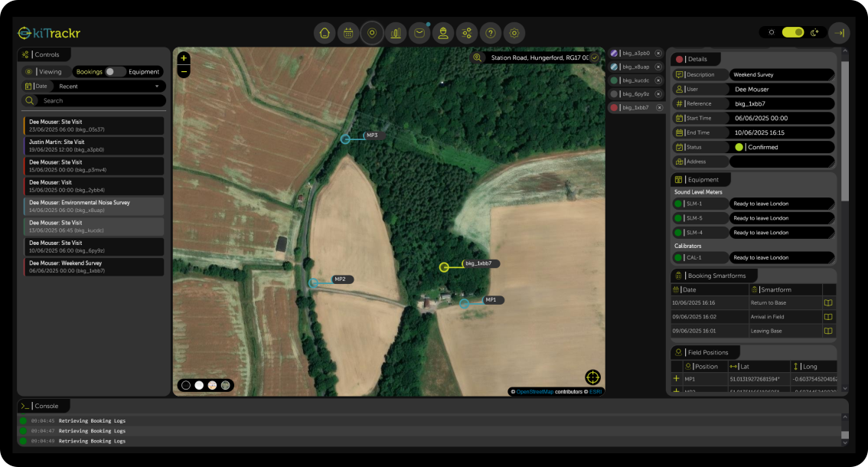Click the map recenter crosshair icon
The height and width of the screenshot is (467, 868).
(593, 377)
